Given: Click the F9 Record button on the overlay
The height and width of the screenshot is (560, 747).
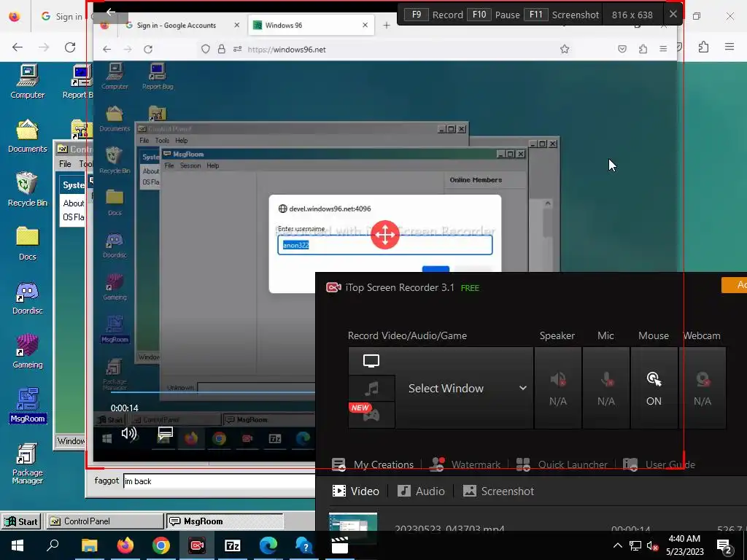Looking at the screenshot, I should tap(433, 15).
